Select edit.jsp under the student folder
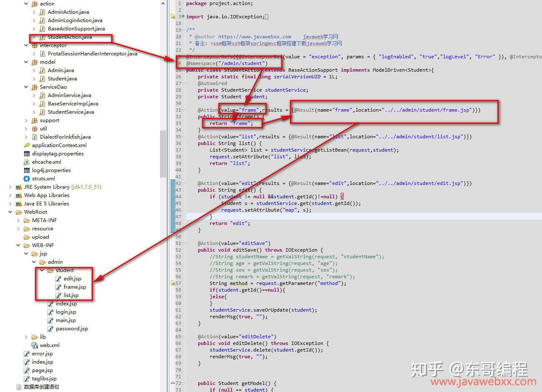This screenshot has height=392, width=542. tap(72, 279)
